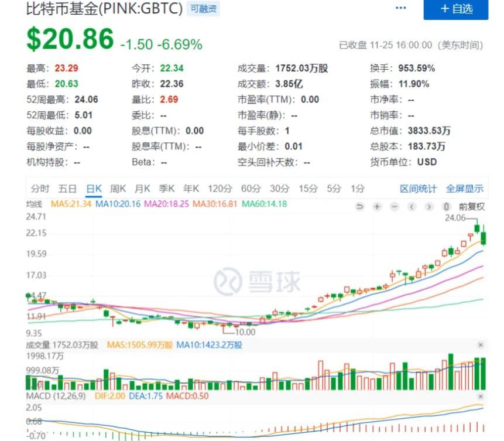Viewport: 504px width, 441px height.
Task: Click the candlestick style icon beside 前复权
Action: coord(447,207)
